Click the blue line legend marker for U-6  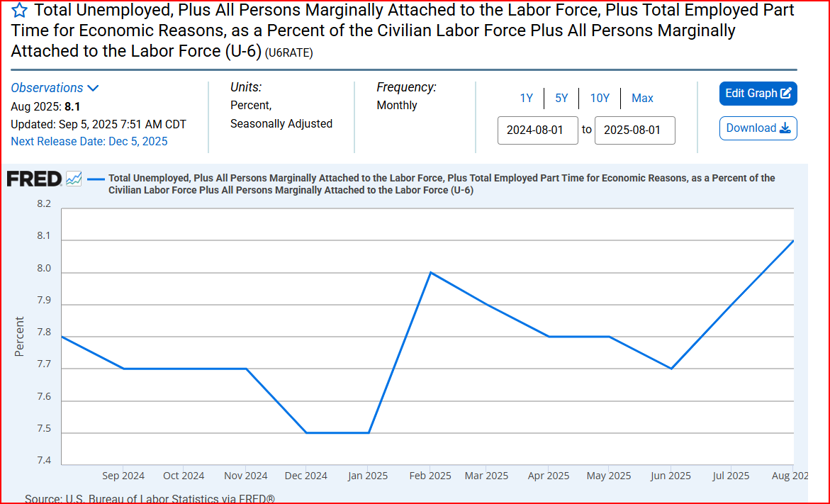[x=96, y=178]
